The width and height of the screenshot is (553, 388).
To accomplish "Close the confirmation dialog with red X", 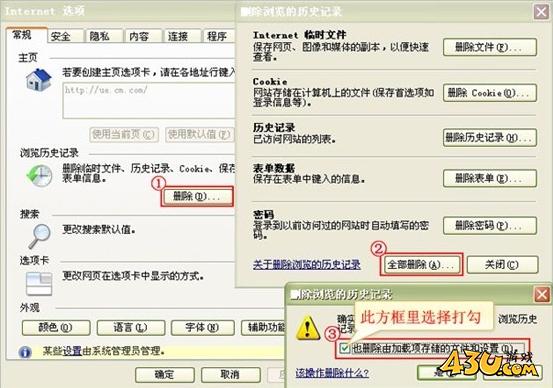I will pos(542,294).
